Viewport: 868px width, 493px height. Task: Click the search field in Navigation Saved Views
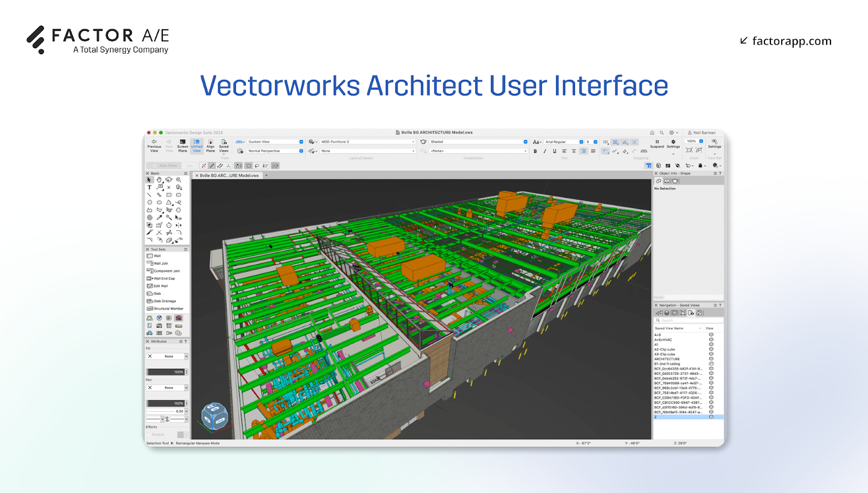[x=686, y=320]
